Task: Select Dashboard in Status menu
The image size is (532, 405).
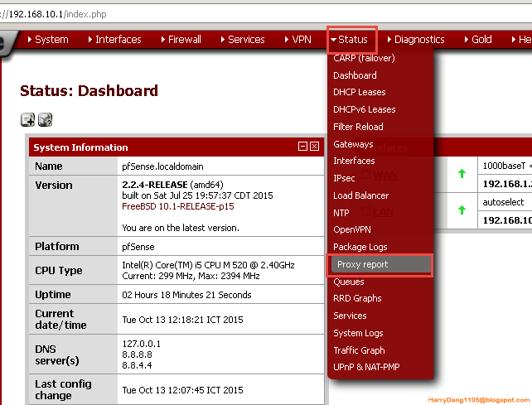Action: [x=355, y=75]
